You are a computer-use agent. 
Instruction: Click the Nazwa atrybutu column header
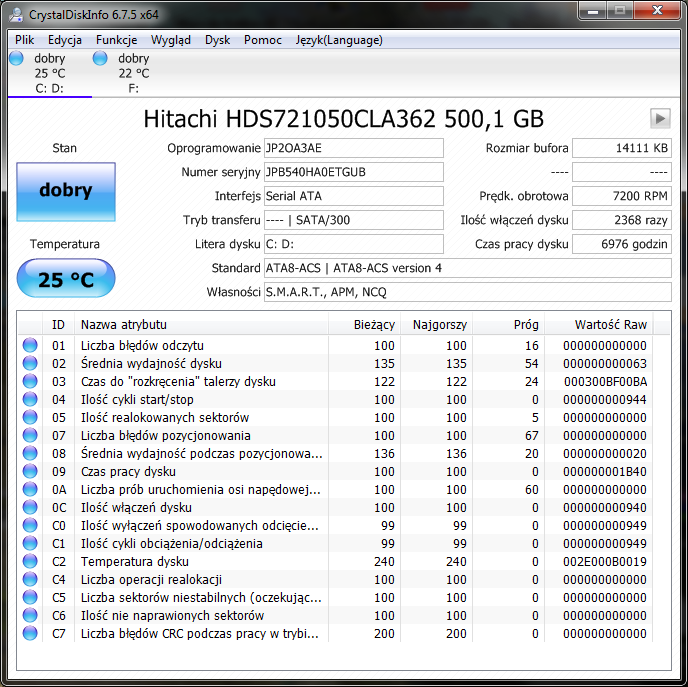coord(201,325)
